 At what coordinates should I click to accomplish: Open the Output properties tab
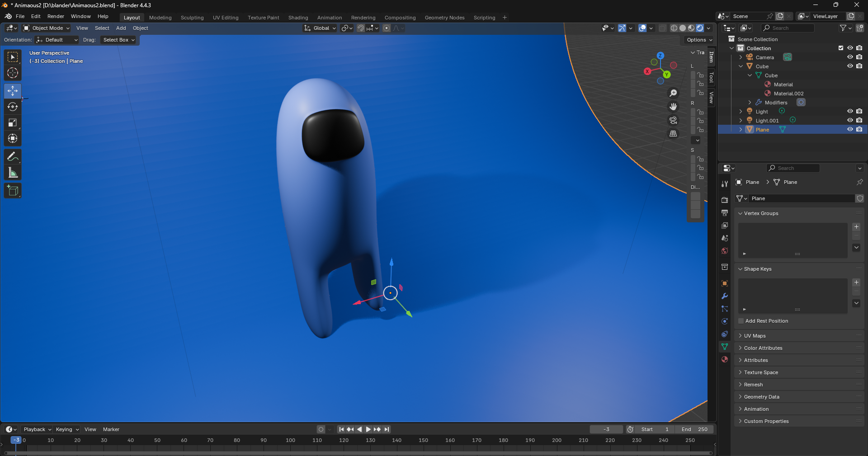[725, 213]
